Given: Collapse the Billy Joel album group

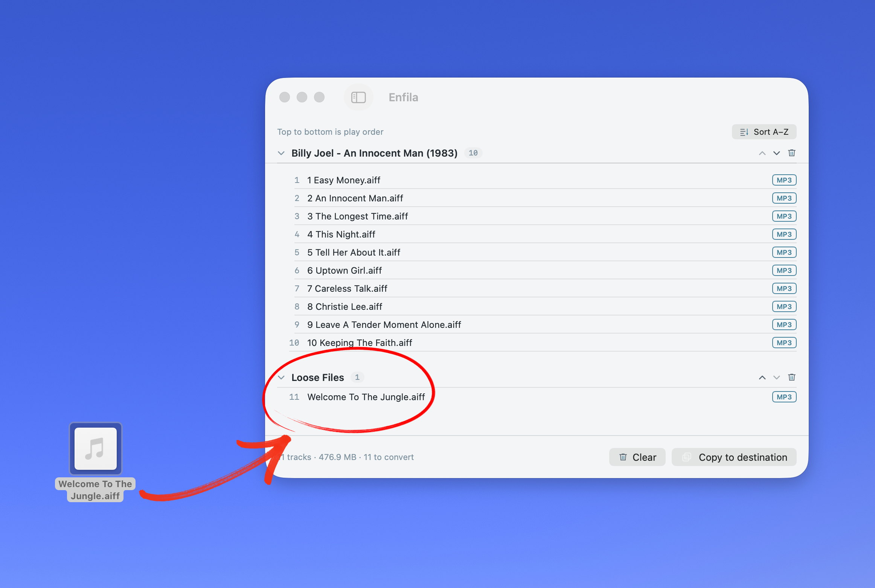Looking at the screenshot, I should [x=281, y=153].
